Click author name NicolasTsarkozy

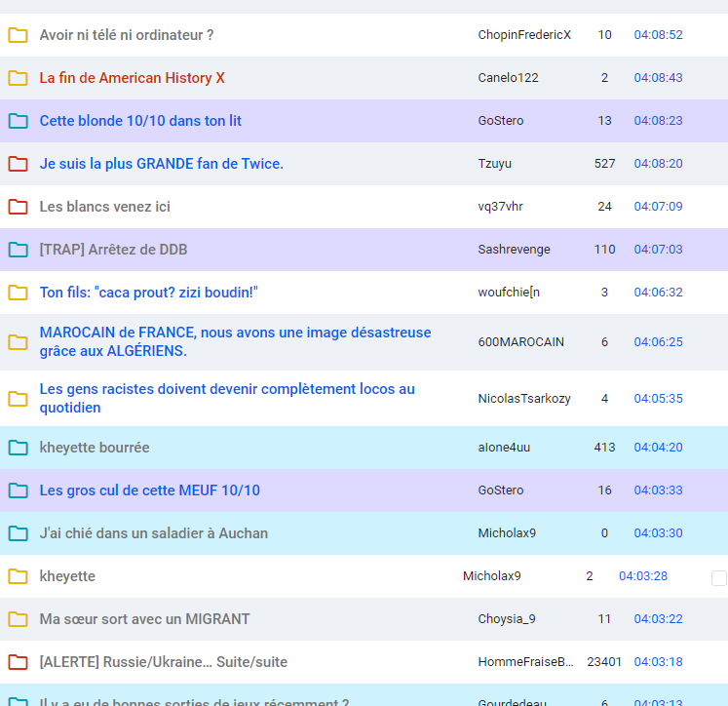click(524, 399)
